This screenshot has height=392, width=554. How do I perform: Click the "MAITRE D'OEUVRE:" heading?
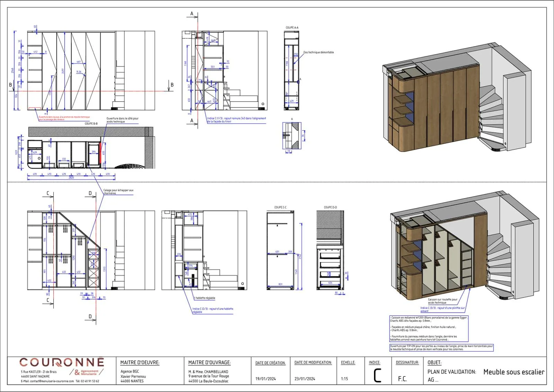pos(140,363)
